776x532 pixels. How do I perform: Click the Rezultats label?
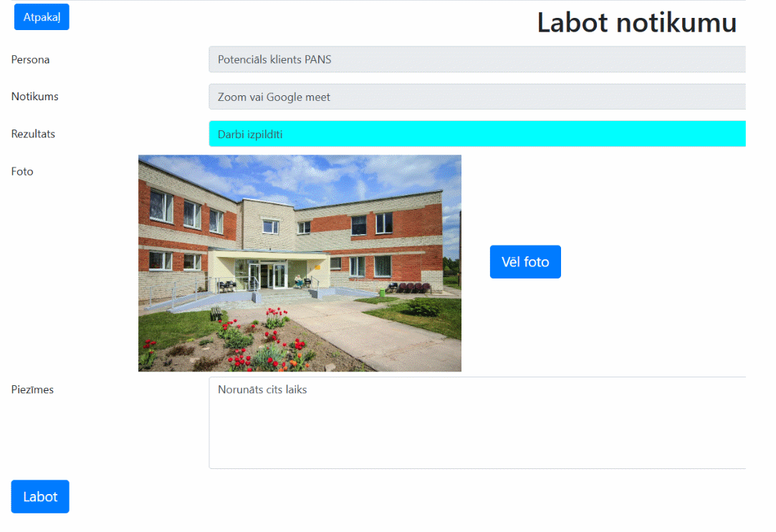coord(33,134)
